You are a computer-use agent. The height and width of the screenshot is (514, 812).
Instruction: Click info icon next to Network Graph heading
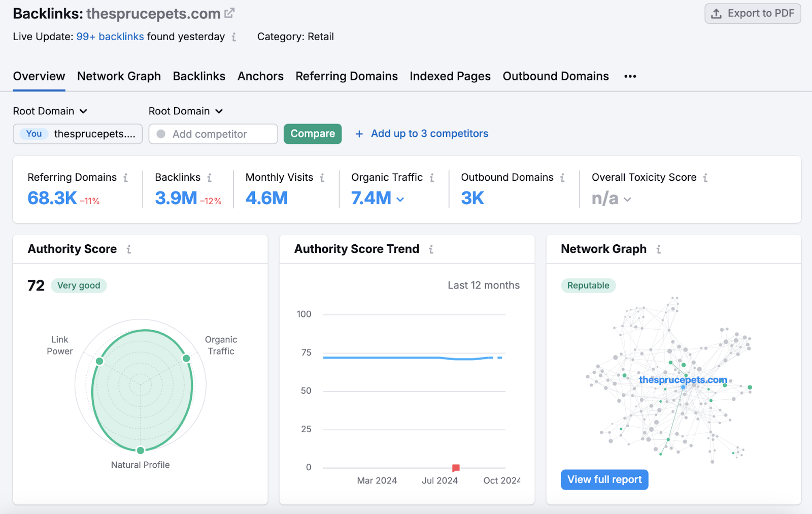658,249
